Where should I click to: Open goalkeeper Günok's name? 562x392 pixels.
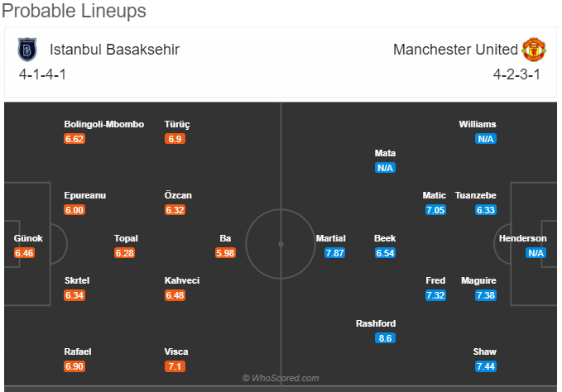28,238
